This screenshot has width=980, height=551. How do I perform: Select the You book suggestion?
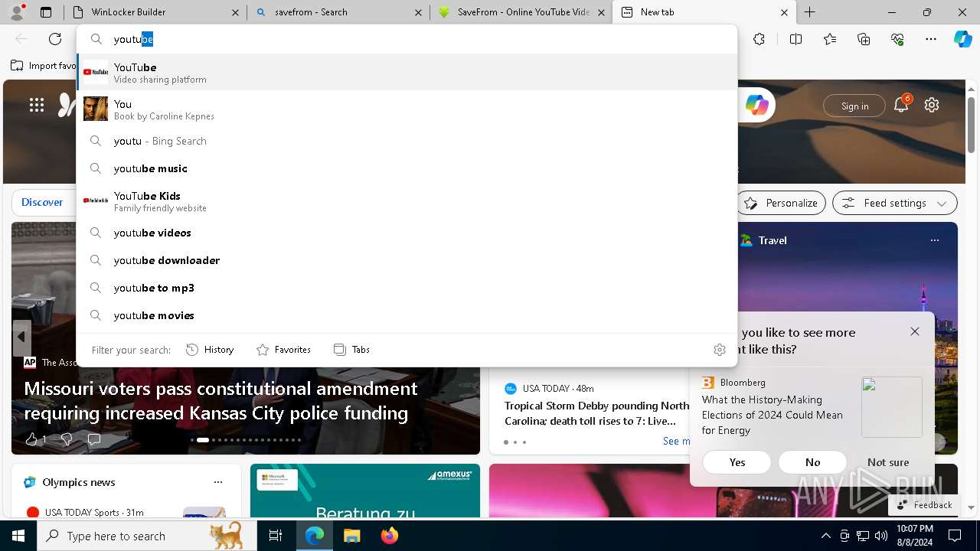tap(407, 109)
